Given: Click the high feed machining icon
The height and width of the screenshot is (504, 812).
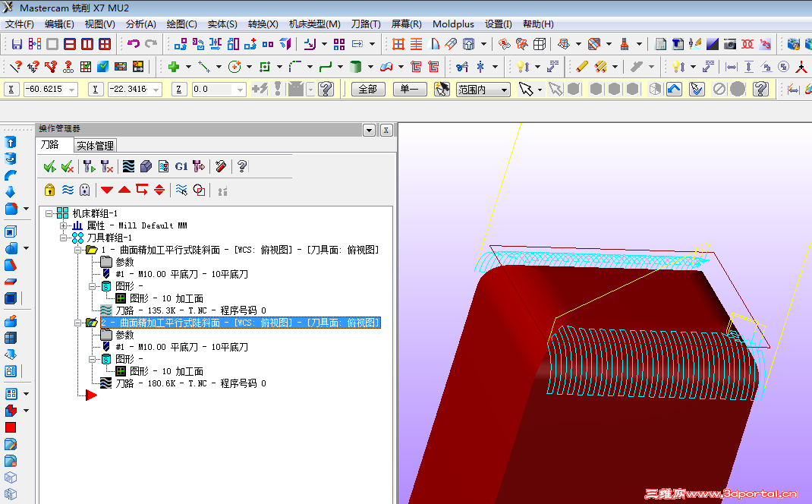Looking at the screenshot, I should pos(199,166).
